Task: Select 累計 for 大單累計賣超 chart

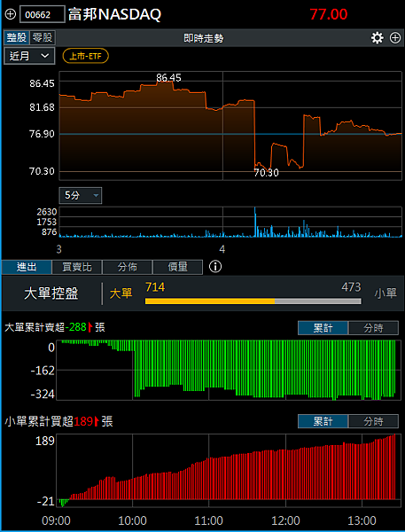Action: tap(323, 328)
